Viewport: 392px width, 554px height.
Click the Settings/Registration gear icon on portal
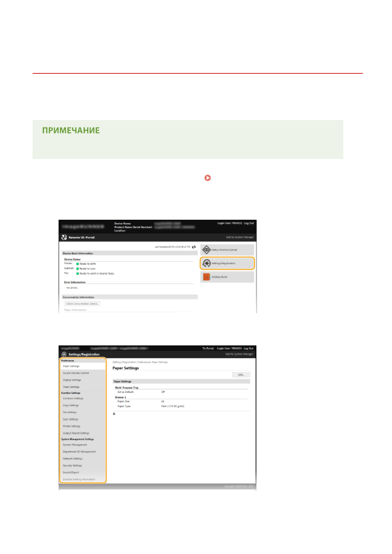tap(206, 263)
